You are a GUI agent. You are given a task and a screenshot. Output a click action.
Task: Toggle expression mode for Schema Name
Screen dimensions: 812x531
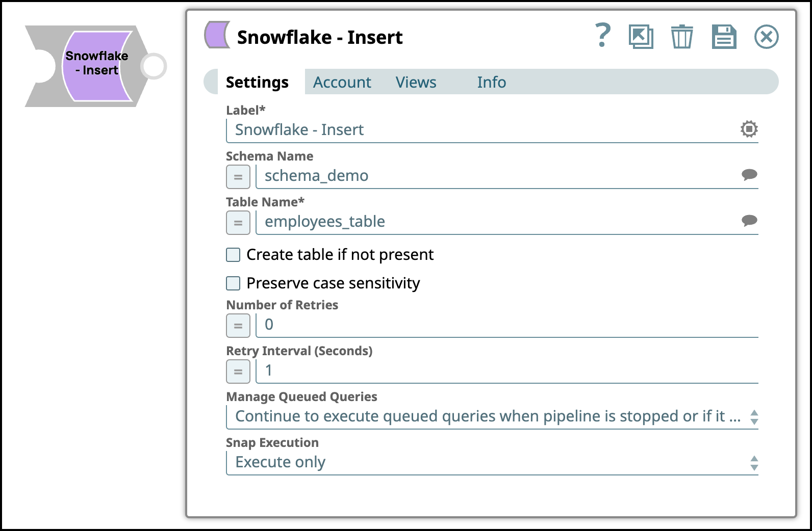point(238,176)
